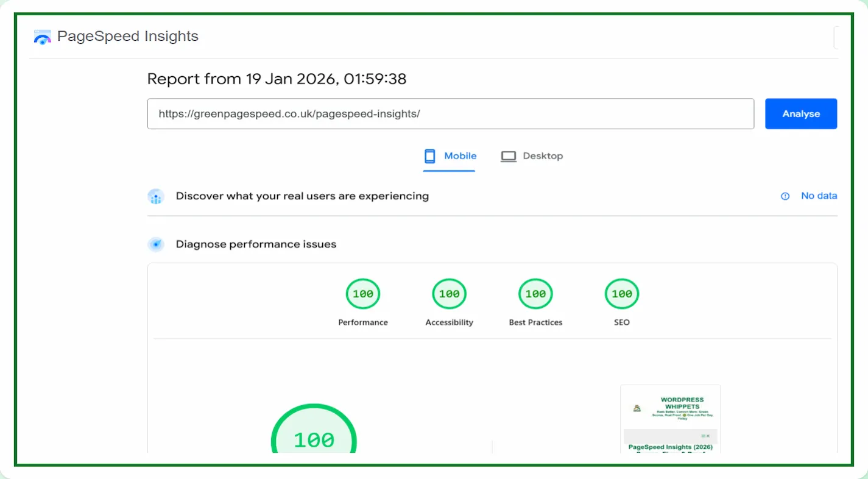Viewport: 868px width, 479px height.
Task: Click the diagnose performance target icon
Action: (156, 244)
